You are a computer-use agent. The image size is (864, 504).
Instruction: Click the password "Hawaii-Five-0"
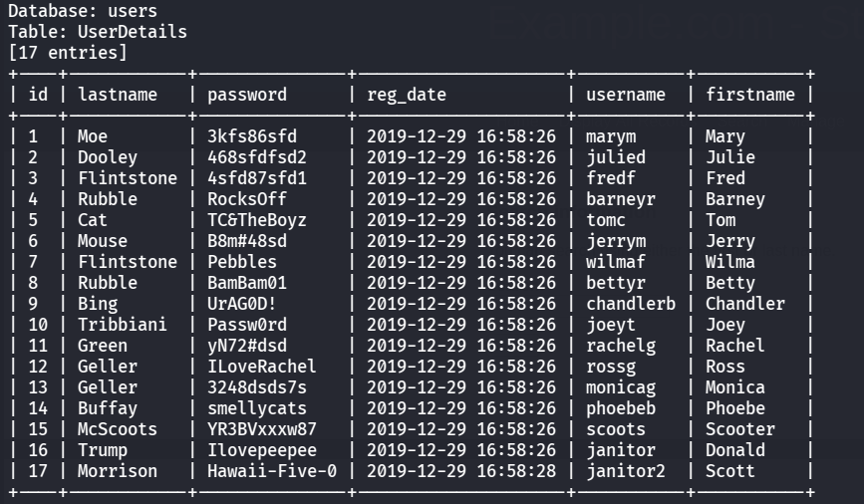[x=272, y=471]
